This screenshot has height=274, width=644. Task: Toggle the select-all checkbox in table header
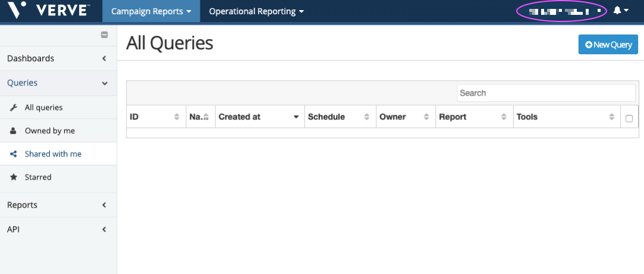point(629,118)
